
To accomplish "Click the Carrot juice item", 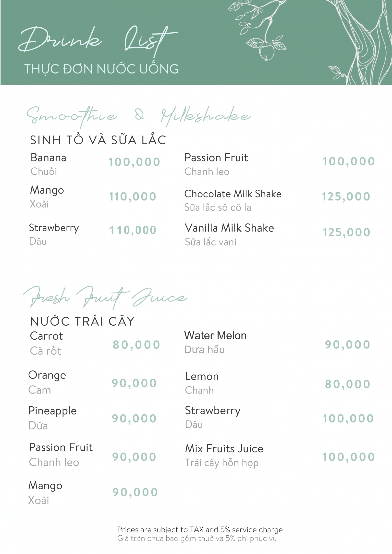I will (47, 336).
